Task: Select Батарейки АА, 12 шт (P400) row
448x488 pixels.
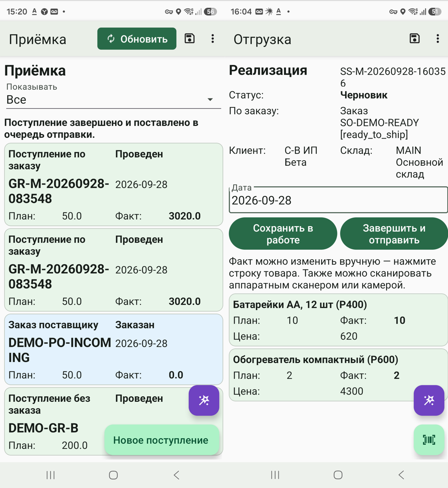Action: point(338,320)
